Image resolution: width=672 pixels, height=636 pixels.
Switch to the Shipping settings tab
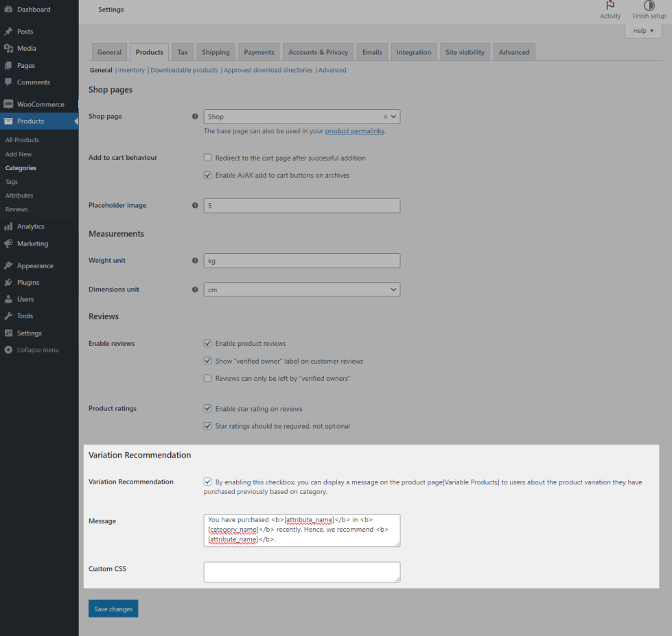tap(216, 52)
